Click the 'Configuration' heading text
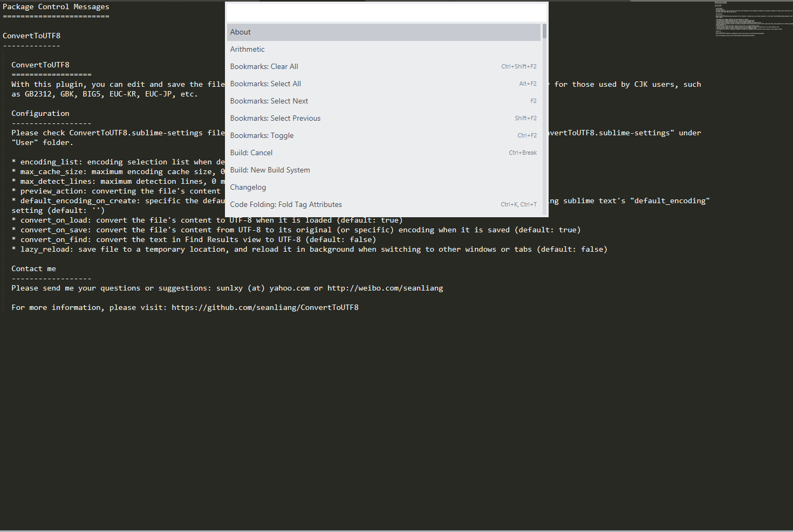This screenshot has width=793, height=532. (40, 114)
